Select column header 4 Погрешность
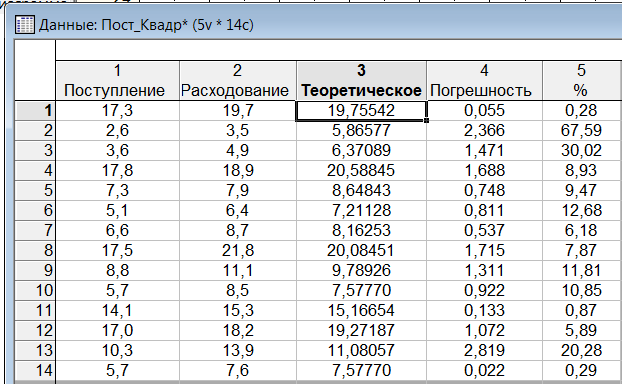The image size is (622, 384). click(x=484, y=81)
